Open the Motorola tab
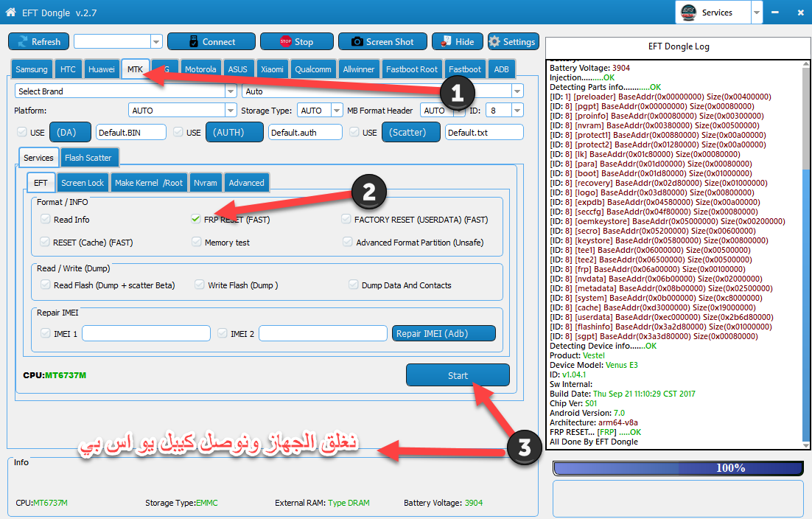This screenshot has width=812, height=519. (x=200, y=69)
